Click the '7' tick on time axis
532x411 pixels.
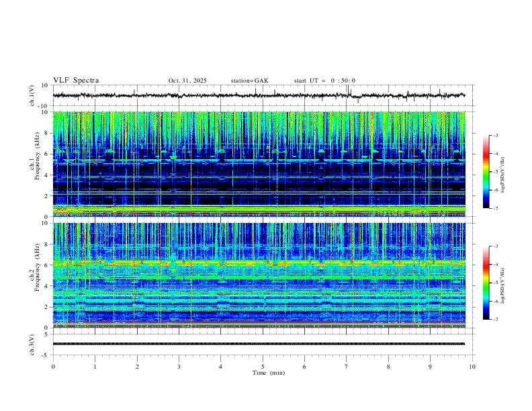[x=347, y=367]
